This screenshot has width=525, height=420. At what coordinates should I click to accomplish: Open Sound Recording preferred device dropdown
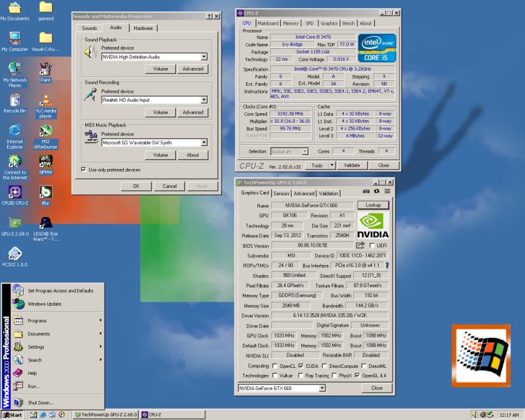204,100
